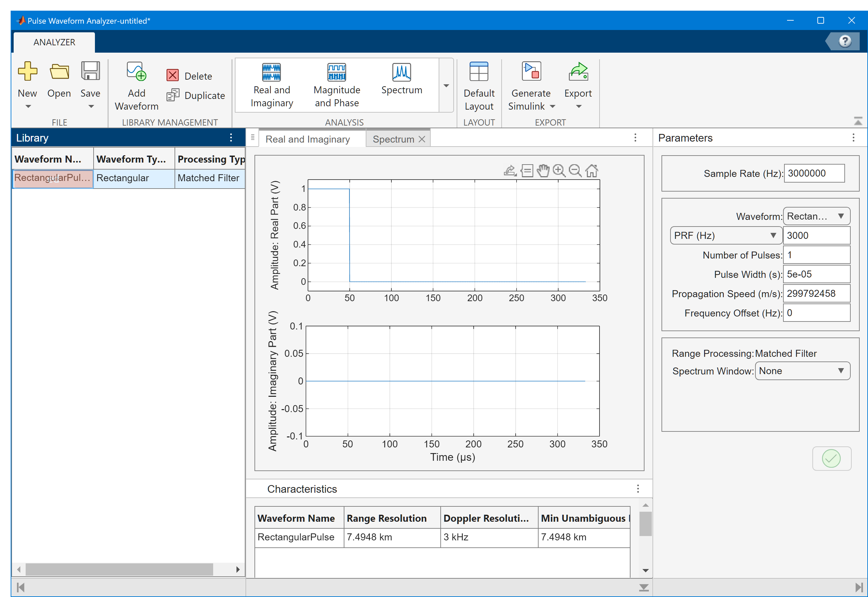The height and width of the screenshot is (597, 868).
Task: Close the Spectrum tab
Action: click(422, 139)
